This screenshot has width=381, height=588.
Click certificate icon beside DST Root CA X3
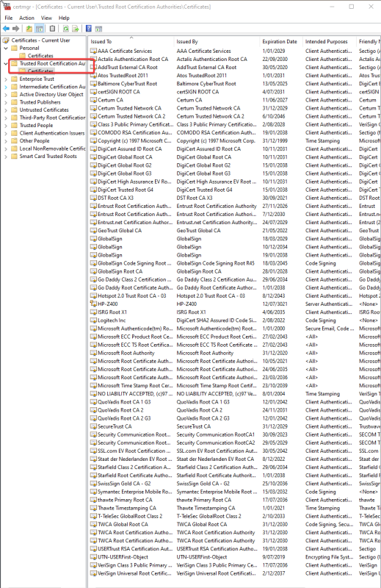(94, 198)
